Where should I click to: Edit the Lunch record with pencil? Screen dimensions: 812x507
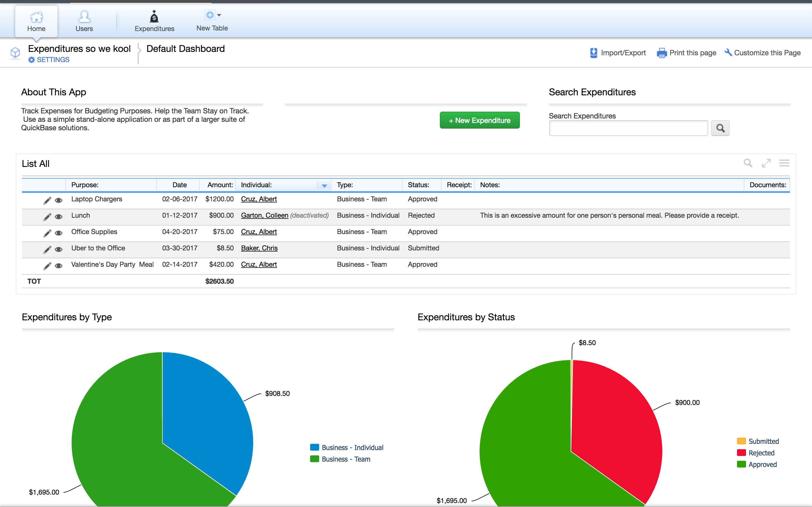(x=47, y=217)
